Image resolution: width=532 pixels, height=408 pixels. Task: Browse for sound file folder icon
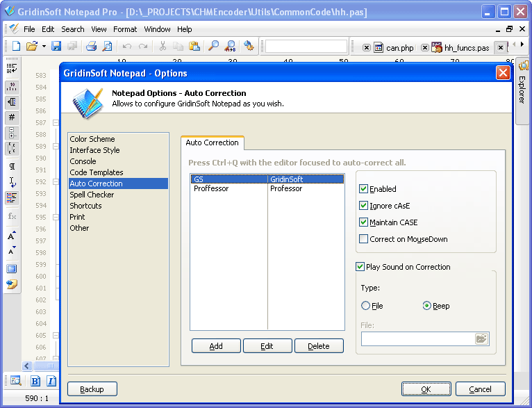tap(481, 338)
